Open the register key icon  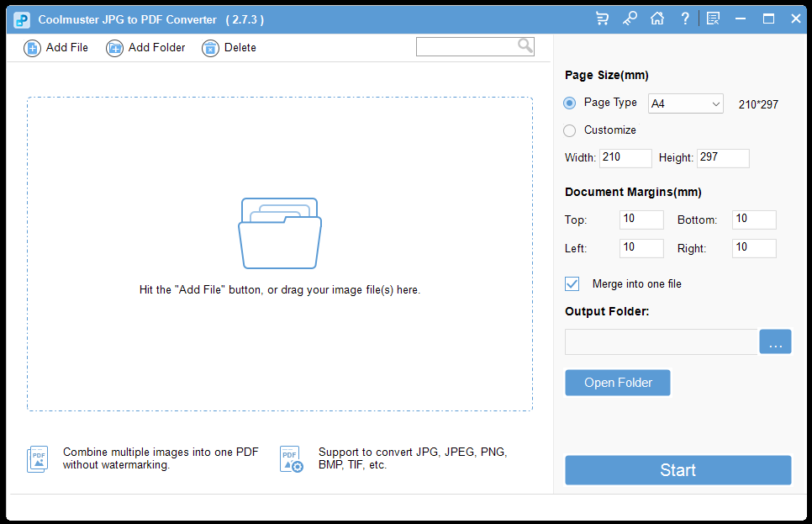point(630,19)
